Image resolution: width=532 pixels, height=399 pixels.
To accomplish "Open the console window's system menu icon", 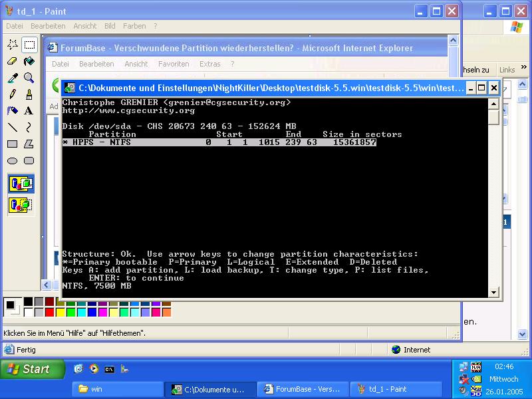I will [x=70, y=88].
